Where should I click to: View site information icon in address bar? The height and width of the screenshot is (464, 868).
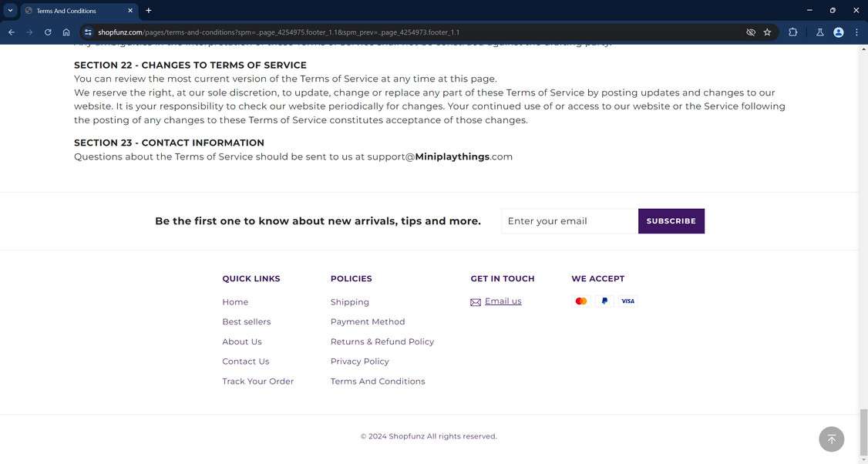[88, 32]
